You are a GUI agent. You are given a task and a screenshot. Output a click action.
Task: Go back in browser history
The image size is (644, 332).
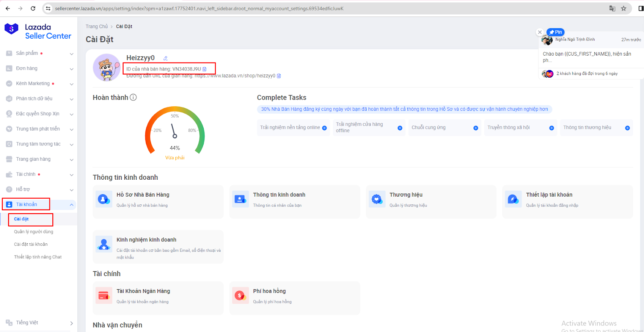pyautogui.click(x=8, y=8)
